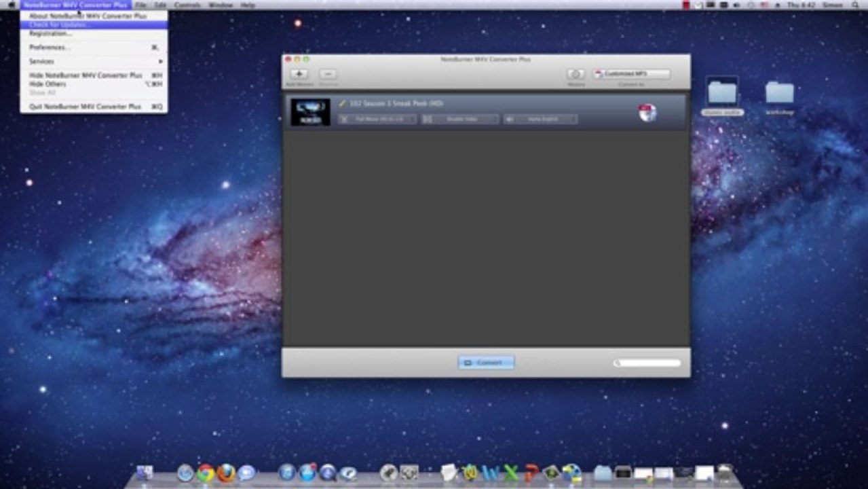This screenshot has width=868, height=489.
Task: Click the search field in the converter window
Action: point(647,363)
